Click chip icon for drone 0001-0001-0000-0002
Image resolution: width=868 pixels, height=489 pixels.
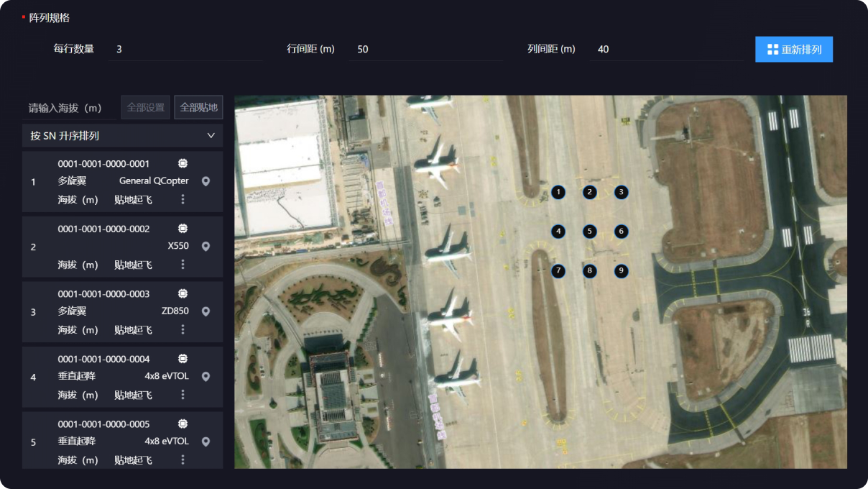tap(183, 229)
